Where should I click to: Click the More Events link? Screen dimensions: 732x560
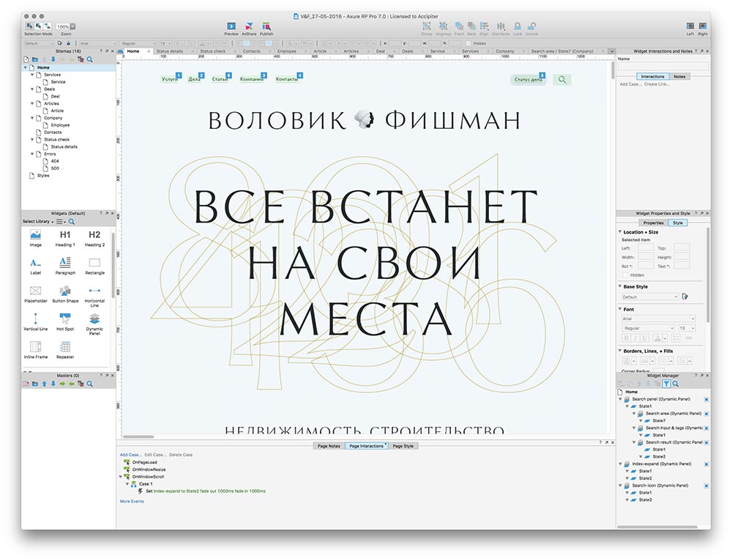click(130, 501)
